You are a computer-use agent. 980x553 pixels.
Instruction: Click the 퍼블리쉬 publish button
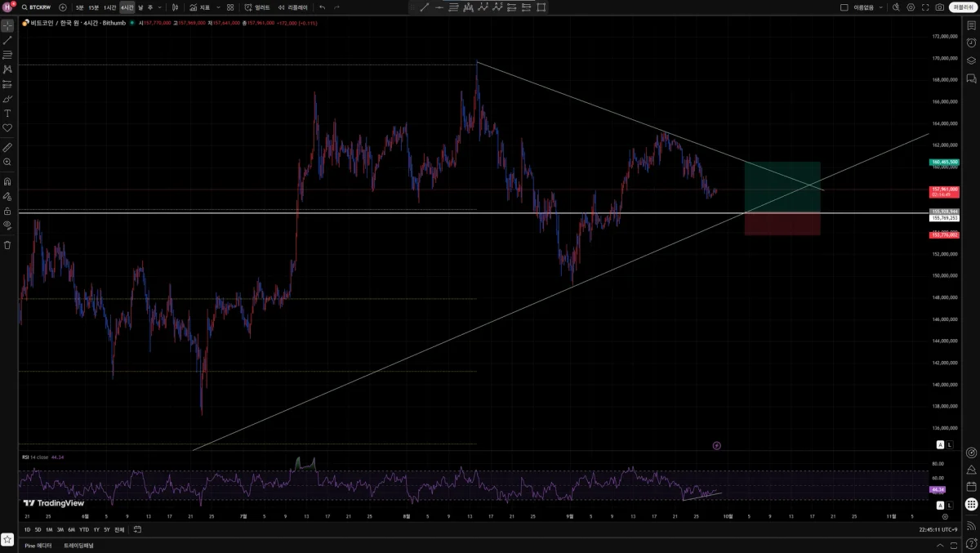point(963,7)
